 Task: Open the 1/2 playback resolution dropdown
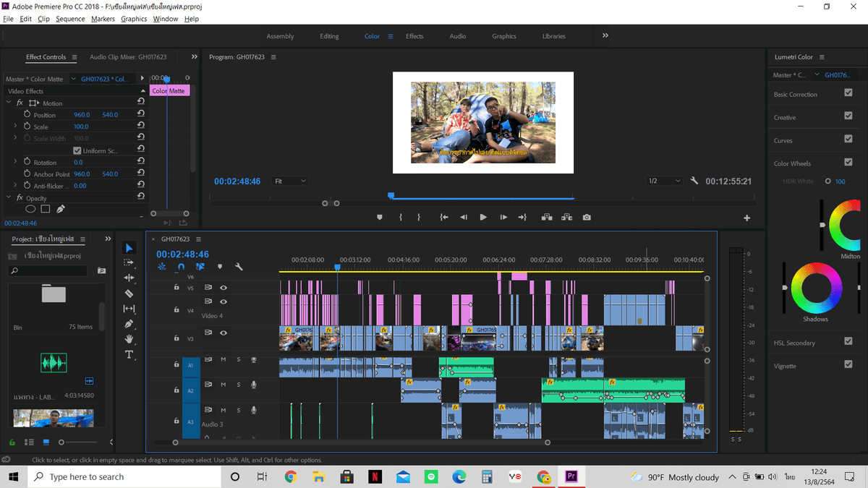coord(664,181)
